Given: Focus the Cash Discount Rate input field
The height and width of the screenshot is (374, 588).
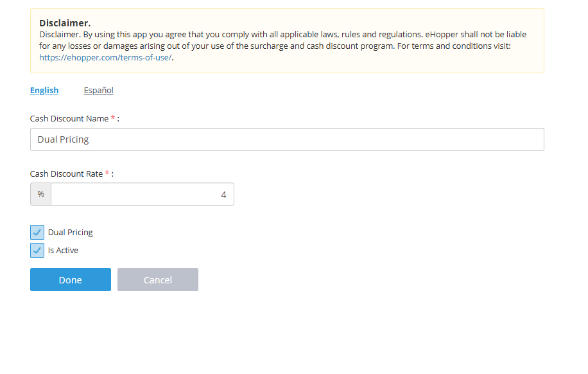Looking at the screenshot, I should click(141, 194).
